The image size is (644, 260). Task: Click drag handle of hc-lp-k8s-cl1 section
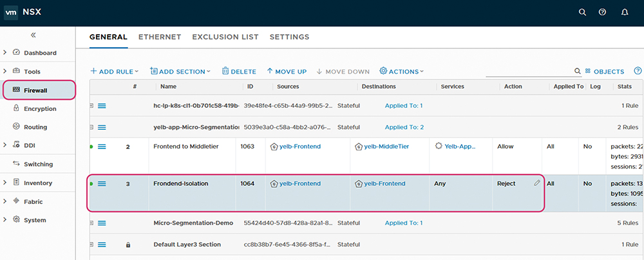(102, 106)
